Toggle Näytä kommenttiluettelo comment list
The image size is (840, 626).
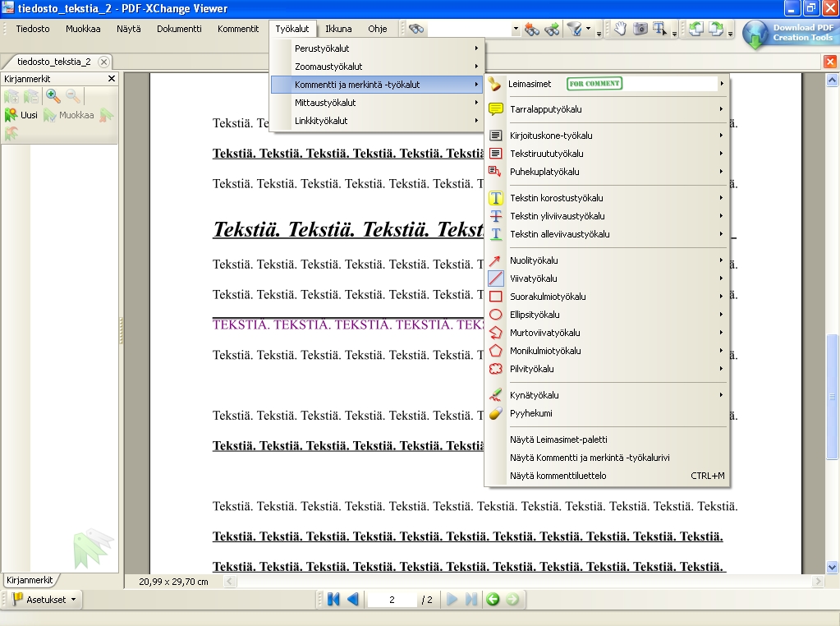pos(558,476)
